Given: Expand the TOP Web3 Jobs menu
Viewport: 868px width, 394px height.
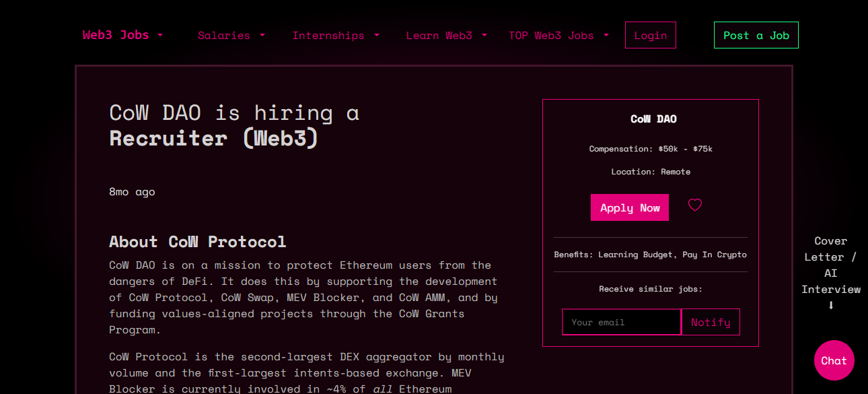Looking at the screenshot, I should click(558, 36).
